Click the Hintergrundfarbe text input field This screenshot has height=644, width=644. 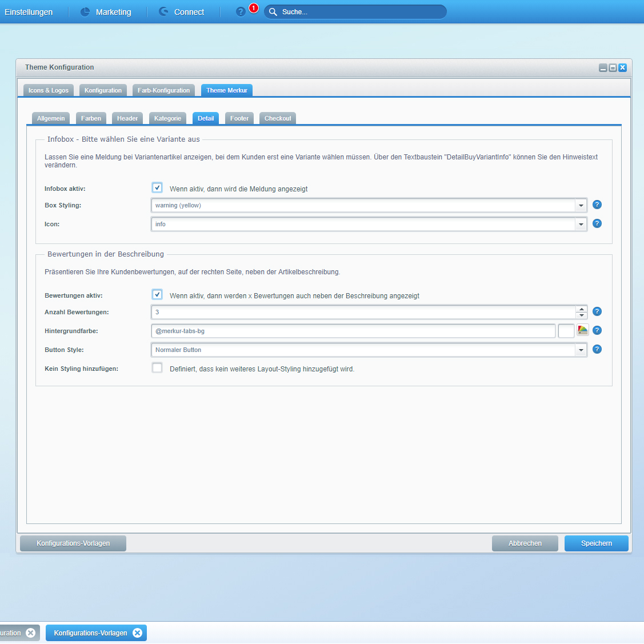(353, 331)
